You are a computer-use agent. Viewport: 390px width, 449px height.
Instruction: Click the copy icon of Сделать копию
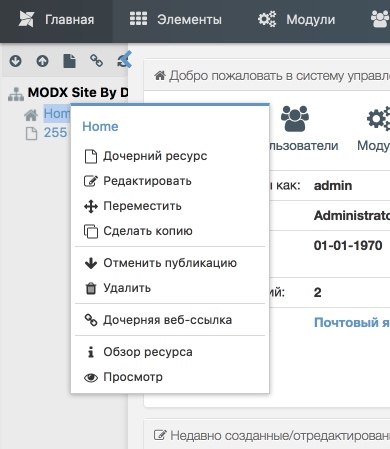tap(91, 231)
